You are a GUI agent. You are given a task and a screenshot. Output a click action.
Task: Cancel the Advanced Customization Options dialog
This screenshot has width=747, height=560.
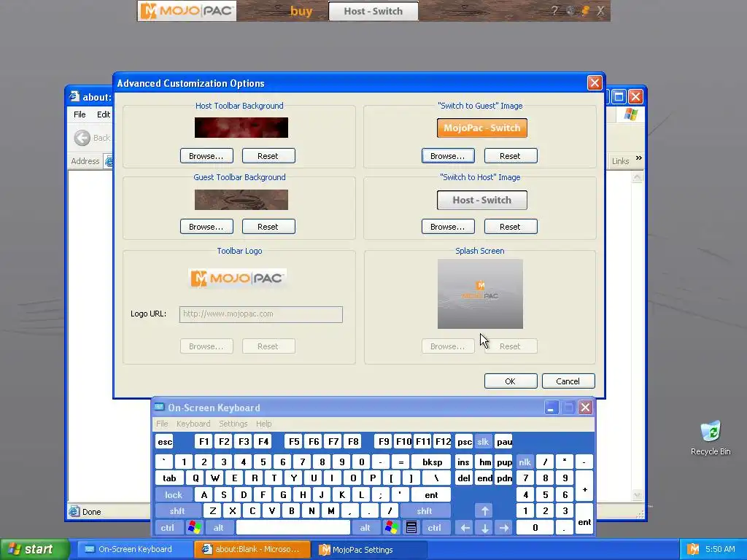568,381
